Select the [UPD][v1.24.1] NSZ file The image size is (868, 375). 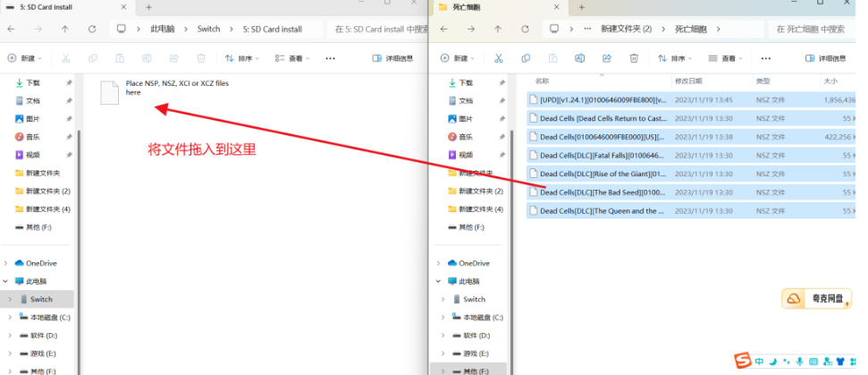pos(692,99)
